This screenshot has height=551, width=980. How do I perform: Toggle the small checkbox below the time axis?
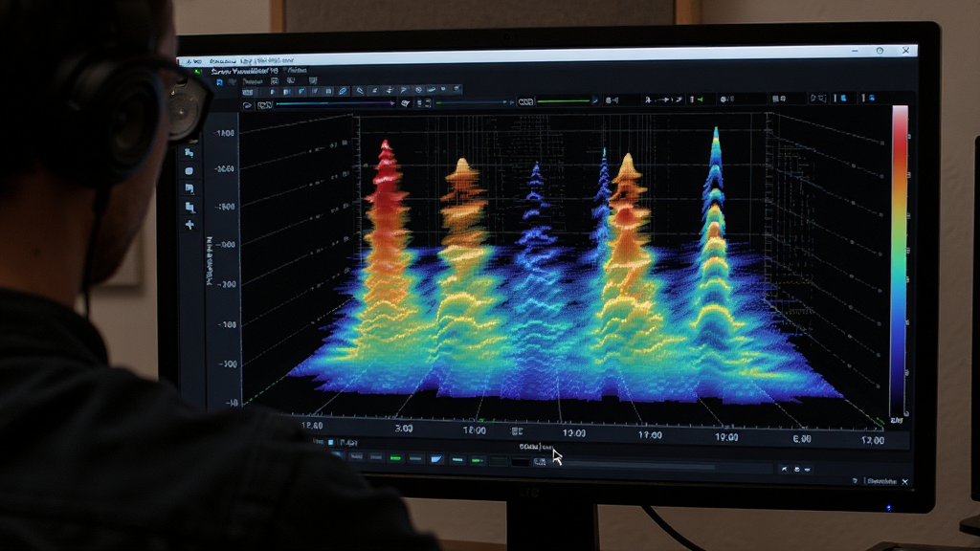point(330,442)
